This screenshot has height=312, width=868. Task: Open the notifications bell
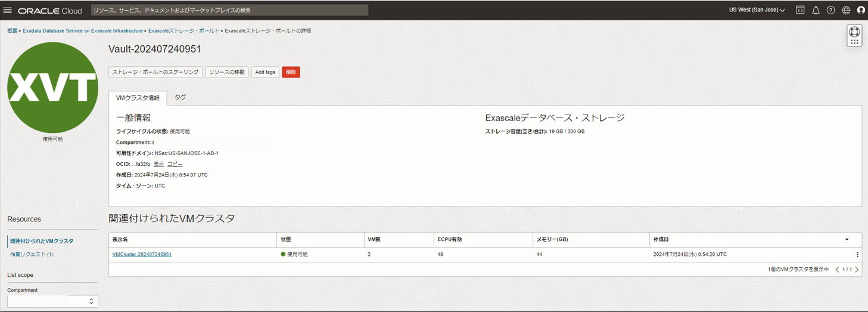(x=816, y=10)
